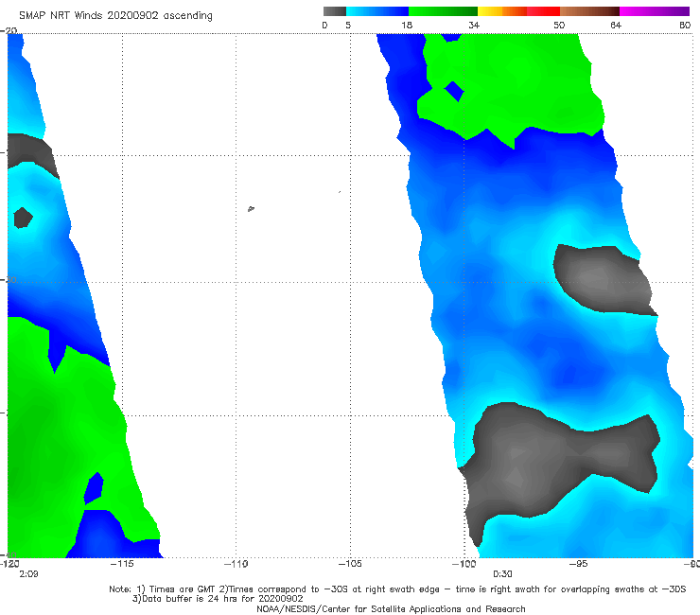Click the color bar label '34'
The height and width of the screenshot is (615, 700).
[x=474, y=25]
